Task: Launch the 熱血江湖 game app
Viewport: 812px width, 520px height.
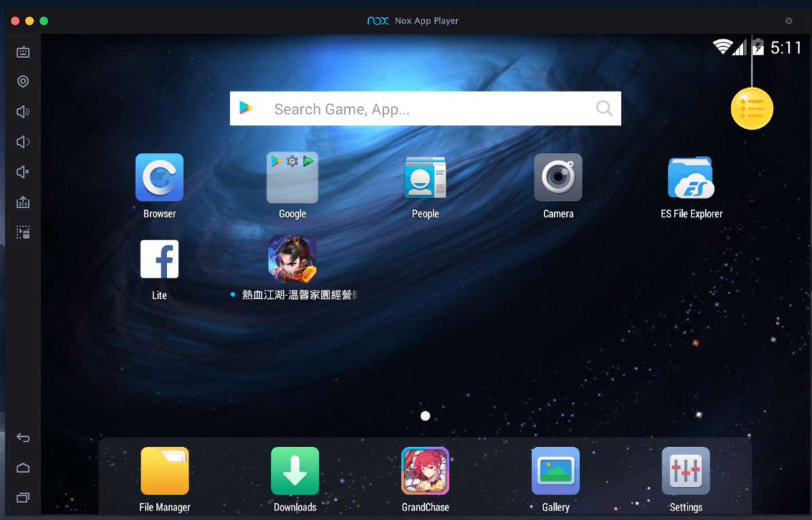Action: pyautogui.click(x=292, y=259)
